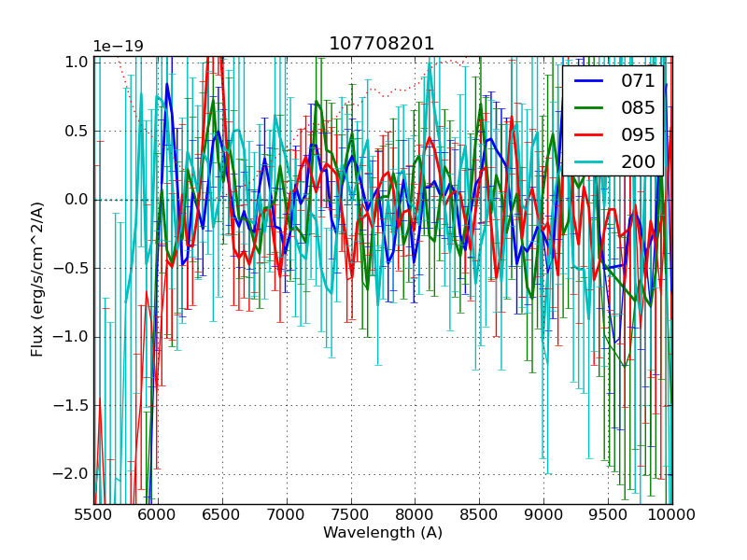Click the 10000 x-axis tick label
The image size is (747, 560).
pos(672,514)
